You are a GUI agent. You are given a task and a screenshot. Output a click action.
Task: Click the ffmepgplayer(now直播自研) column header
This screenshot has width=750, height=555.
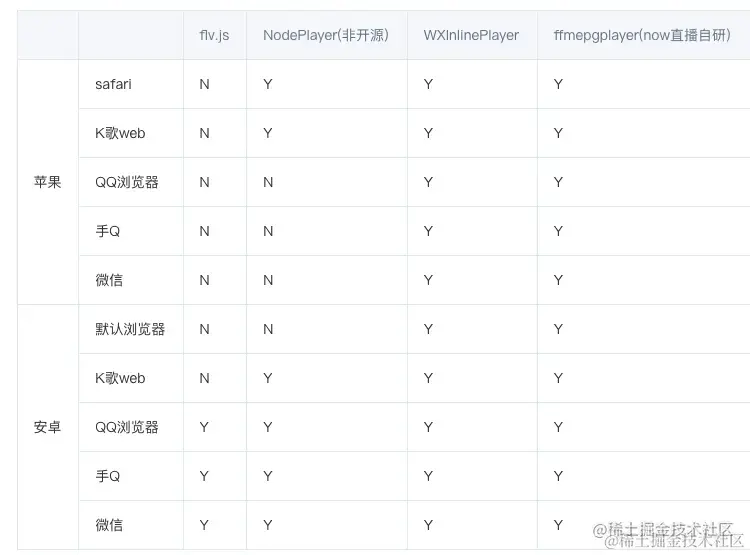pos(642,35)
